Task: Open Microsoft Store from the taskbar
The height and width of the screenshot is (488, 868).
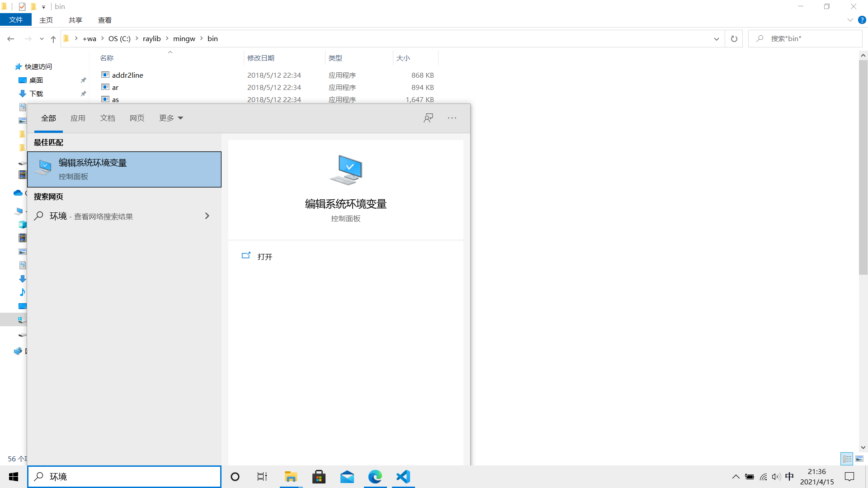Action: pyautogui.click(x=319, y=477)
